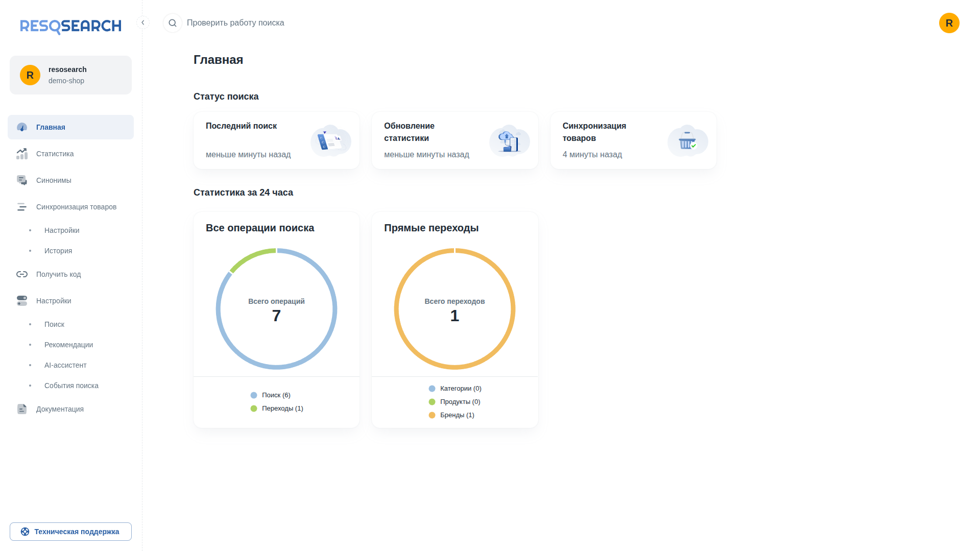Open the AI-ассистент settings item
This screenshot has height=551, width=980.
65,365
